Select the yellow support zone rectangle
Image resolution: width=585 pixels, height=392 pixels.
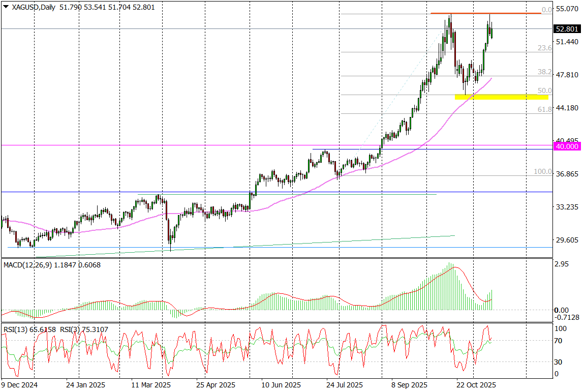501,97
